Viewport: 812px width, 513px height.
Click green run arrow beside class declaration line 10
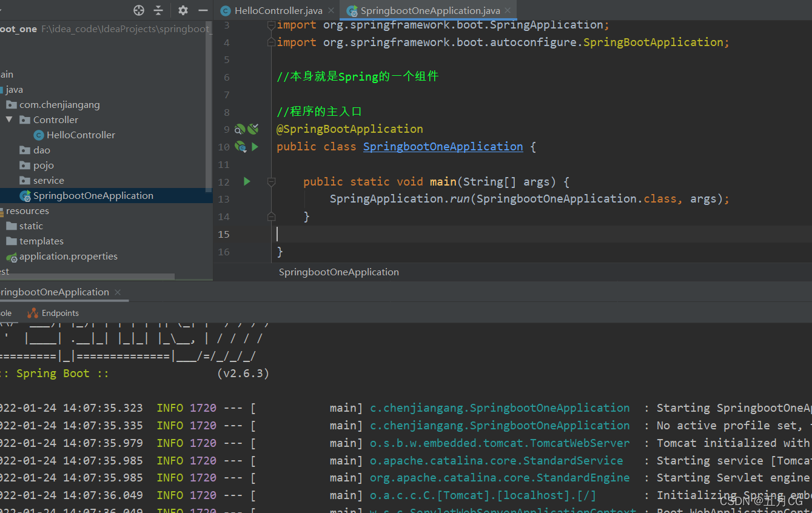(x=255, y=147)
